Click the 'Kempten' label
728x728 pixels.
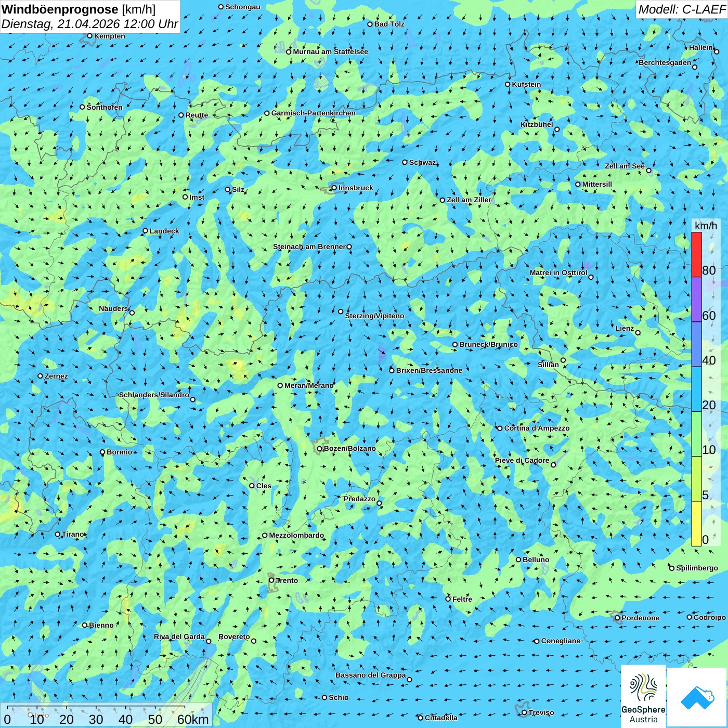pos(109,36)
